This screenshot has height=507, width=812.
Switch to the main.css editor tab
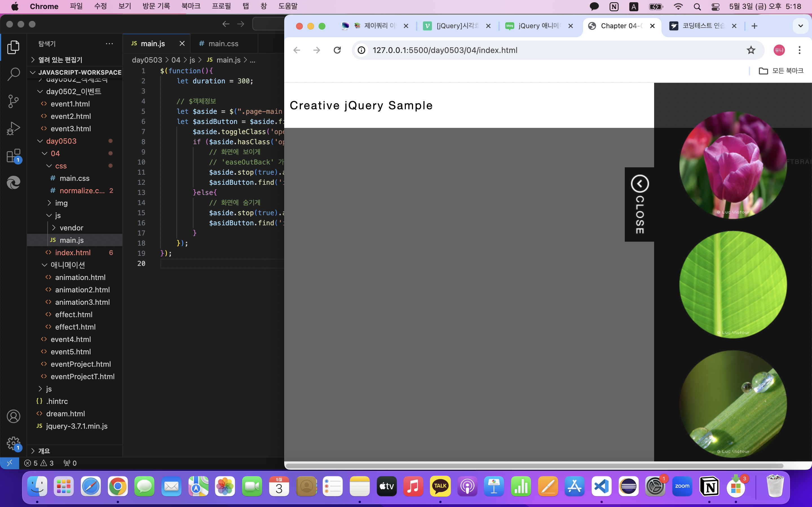point(223,44)
